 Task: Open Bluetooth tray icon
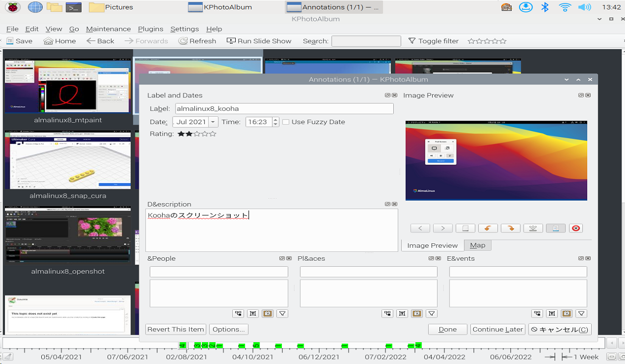tap(545, 7)
